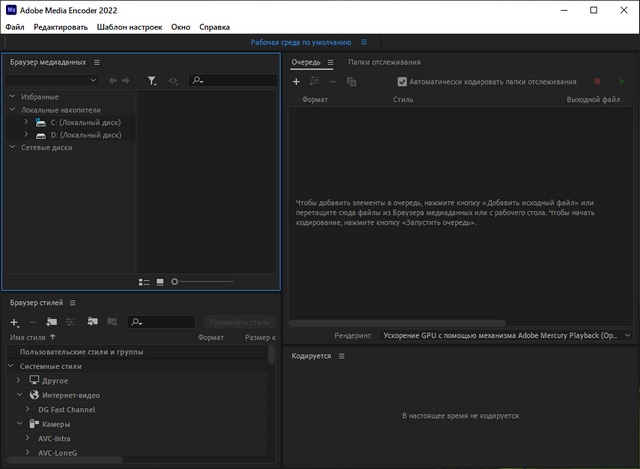Screen dimensions: 640x469
Task: Open the Шаблон настроек menu
Action: pyautogui.click(x=129, y=27)
